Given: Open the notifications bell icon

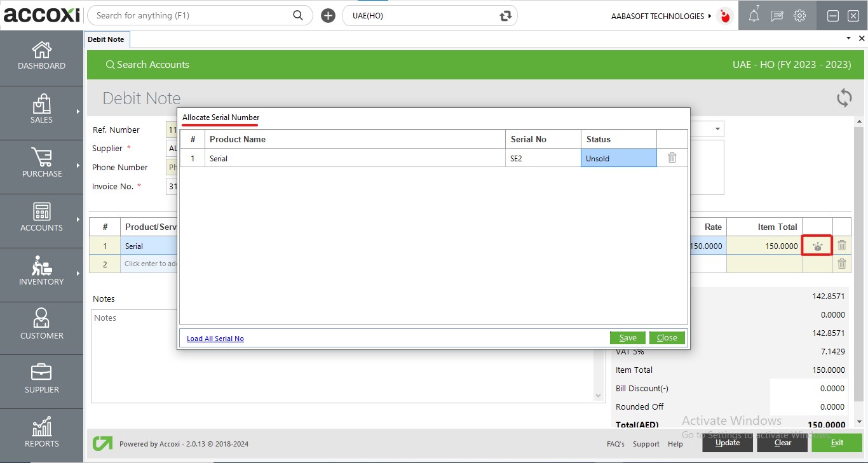Looking at the screenshot, I should point(754,16).
